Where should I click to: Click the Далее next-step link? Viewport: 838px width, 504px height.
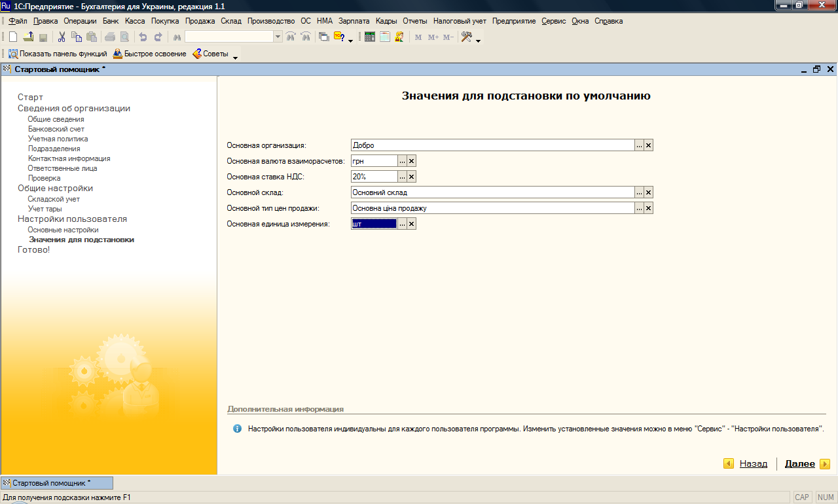800,463
